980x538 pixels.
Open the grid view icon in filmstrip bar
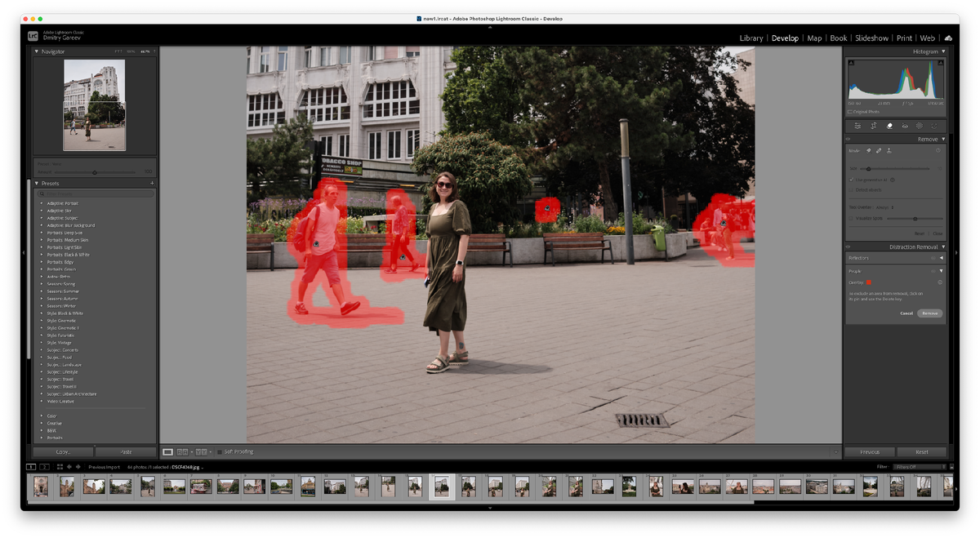pos(58,467)
